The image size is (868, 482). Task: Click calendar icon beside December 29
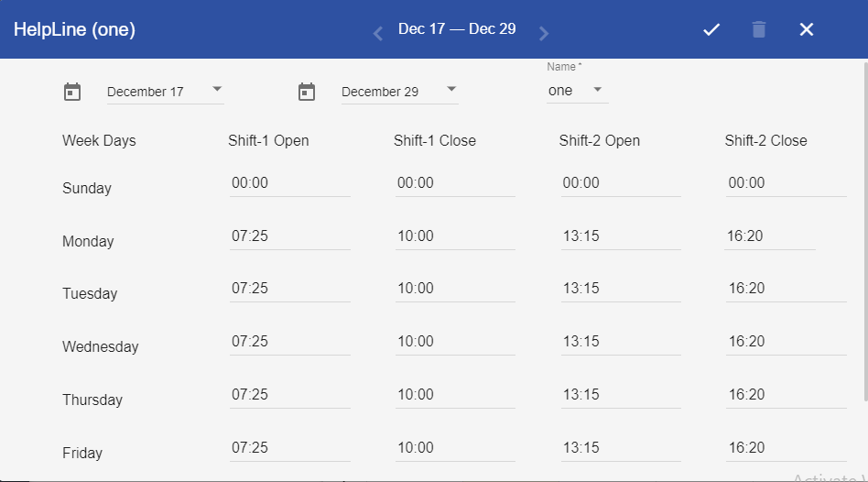coord(307,92)
